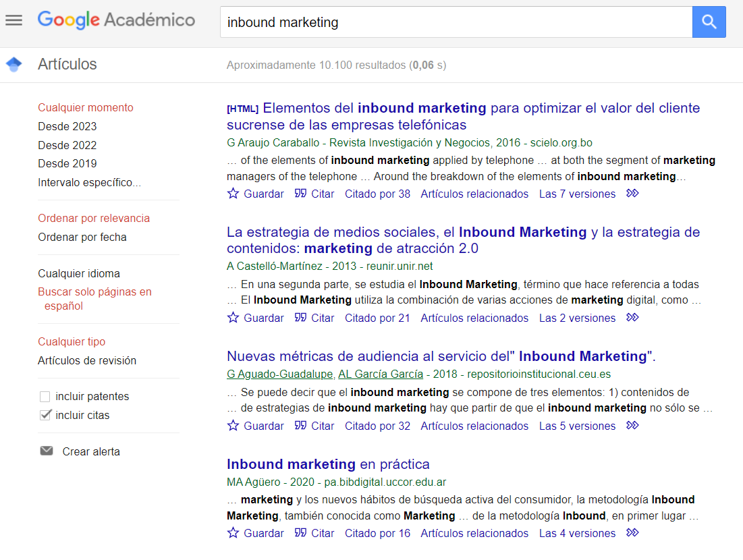The image size is (743, 560).
Task: Click Guardar on Aguado-Guadalupe result
Action: [263, 426]
